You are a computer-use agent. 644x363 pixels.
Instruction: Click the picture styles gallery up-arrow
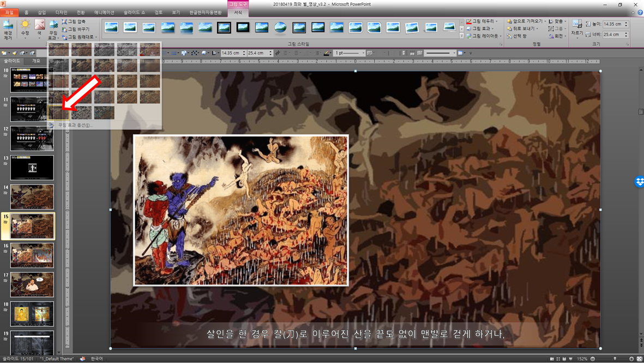tap(462, 23)
